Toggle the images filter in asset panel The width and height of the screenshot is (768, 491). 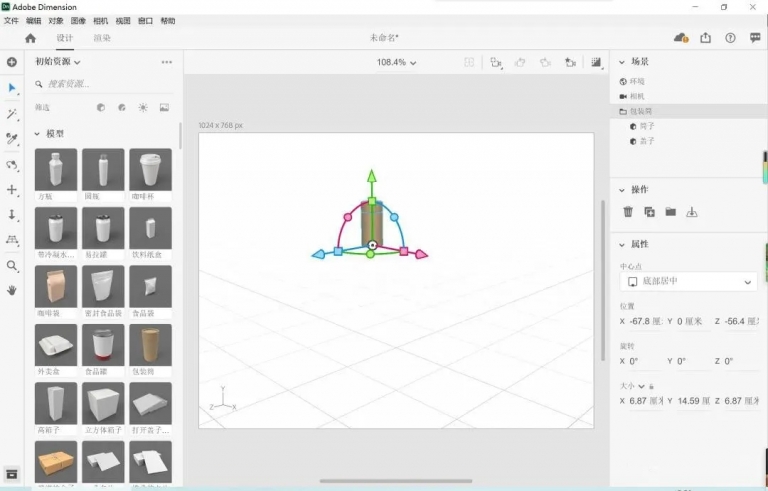[x=164, y=107]
